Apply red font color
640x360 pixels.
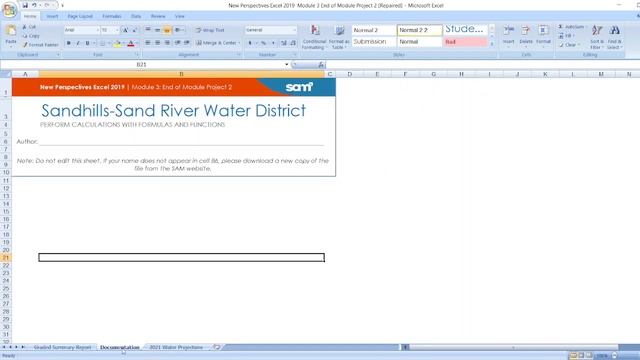tap(131, 43)
